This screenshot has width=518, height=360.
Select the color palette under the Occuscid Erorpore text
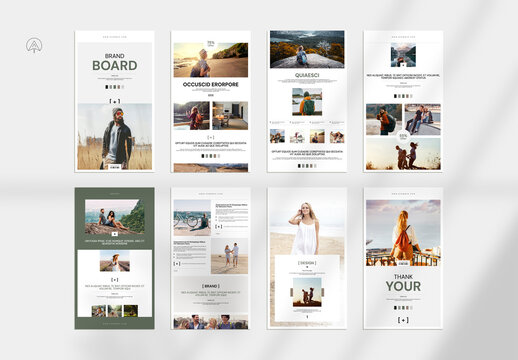(211, 156)
